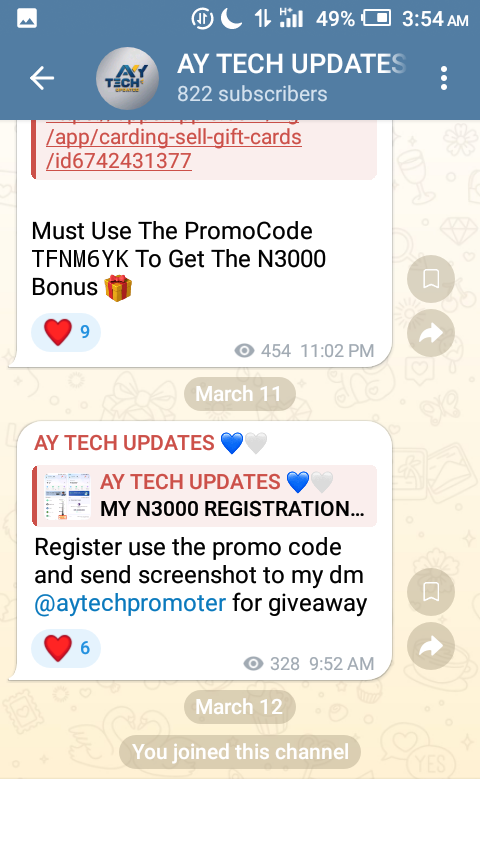Forward the promo code message
Viewport: 480px width, 854px height.
(431, 333)
